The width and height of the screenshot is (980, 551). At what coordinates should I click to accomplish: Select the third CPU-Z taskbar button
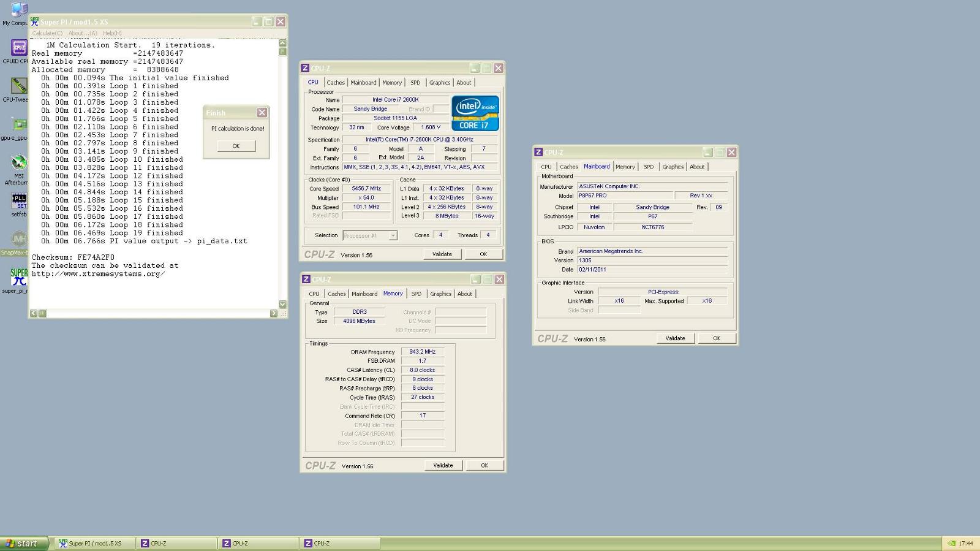pyautogui.click(x=340, y=544)
